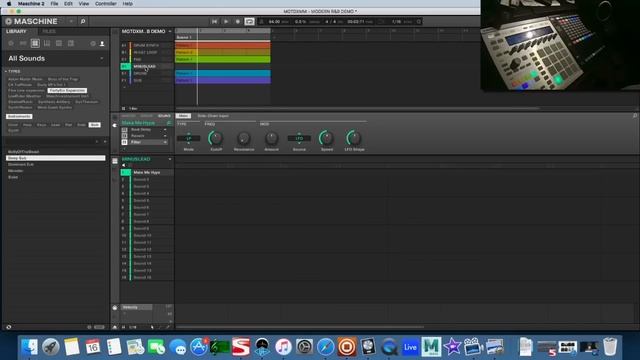Select the DRUM SYNTH group A1
The image size is (640, 360).
[146, 45]
